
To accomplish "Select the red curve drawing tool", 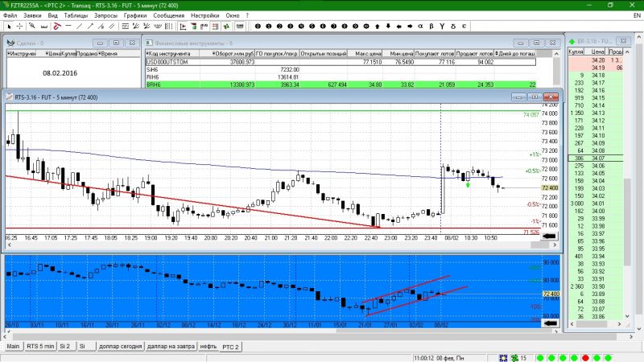I will 57,27.
